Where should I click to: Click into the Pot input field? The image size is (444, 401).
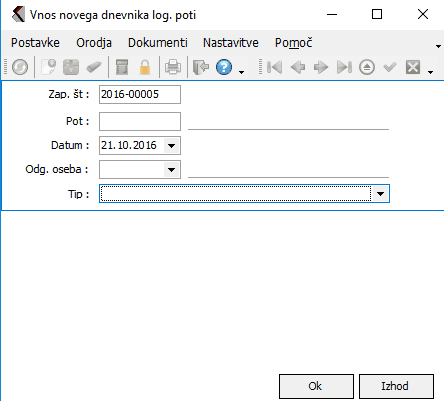pyautogui.click(x=140, y=121)
